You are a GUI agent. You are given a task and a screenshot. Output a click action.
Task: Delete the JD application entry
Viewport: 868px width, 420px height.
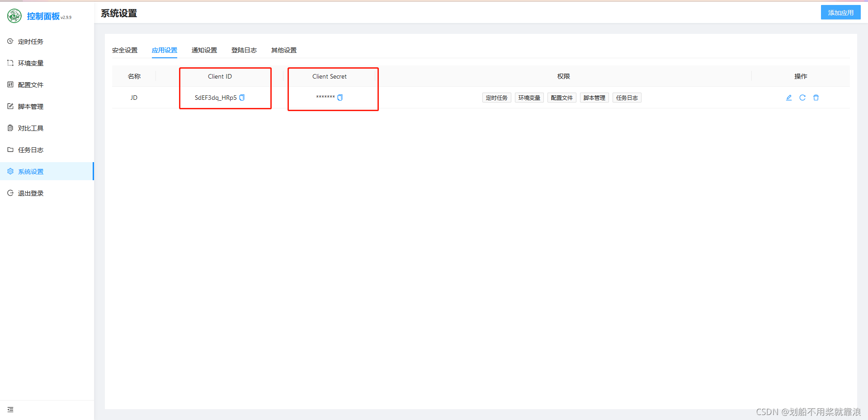(x=816, y=98)
